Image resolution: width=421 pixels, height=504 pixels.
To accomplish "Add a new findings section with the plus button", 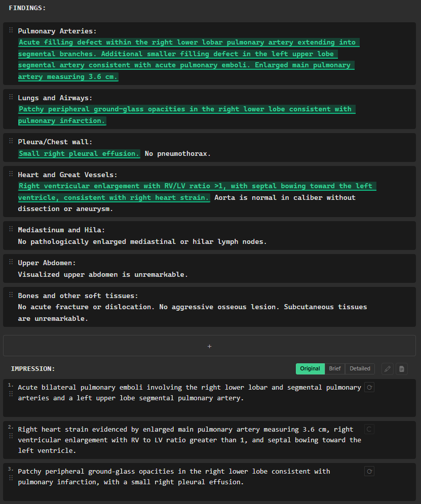I will pyautogui.click(x=209, y=346).
